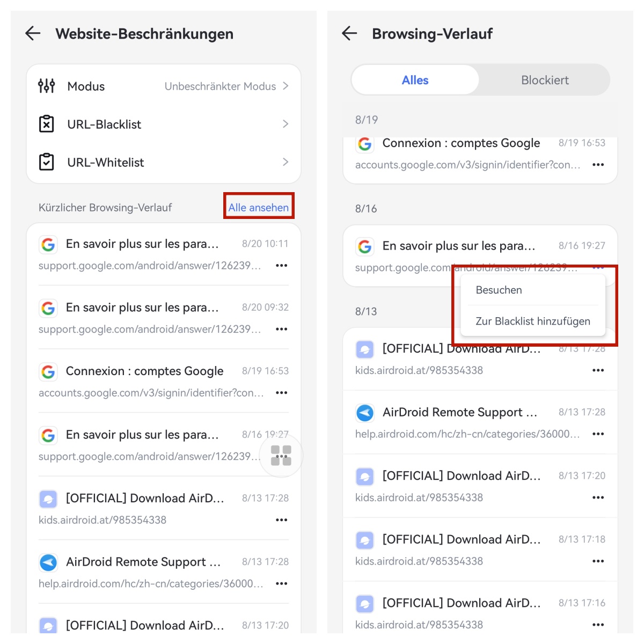Image resolution: width=644 pixels, height=644 pixels.
Task: Open URL-Whitelist via its chevron arrow
Action: coord(286,162)
